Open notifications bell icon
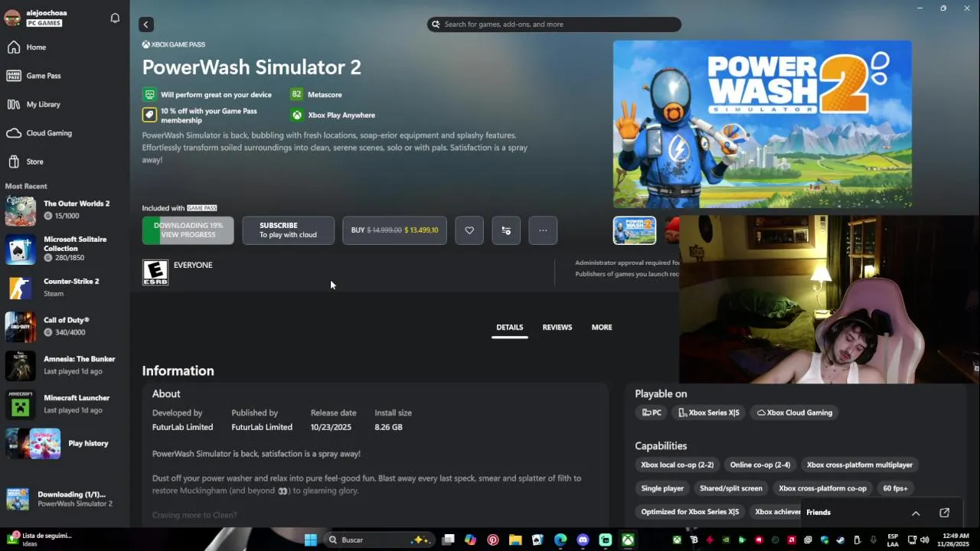Image resolution: width=980 pixels, height=551 pixels. tap(115, 18)
